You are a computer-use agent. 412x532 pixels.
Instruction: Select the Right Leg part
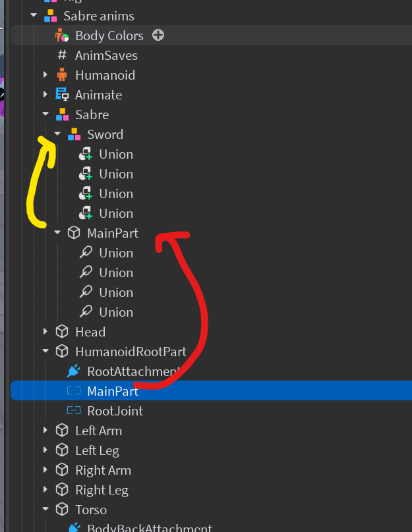102,490
